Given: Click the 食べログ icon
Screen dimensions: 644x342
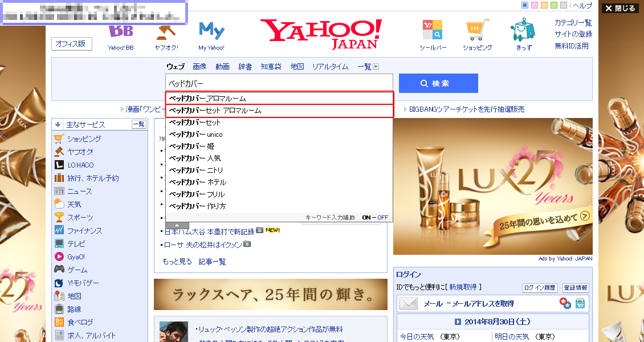Looking at the screenshot, I should click(x=59, y=322).
